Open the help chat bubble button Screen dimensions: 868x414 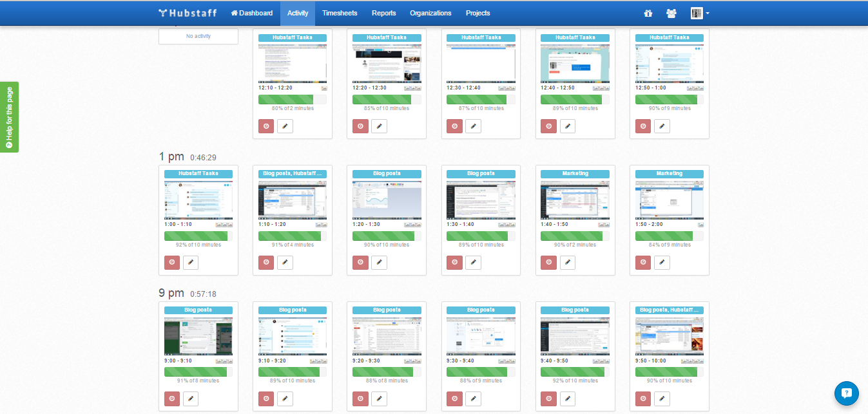point(847,393)
